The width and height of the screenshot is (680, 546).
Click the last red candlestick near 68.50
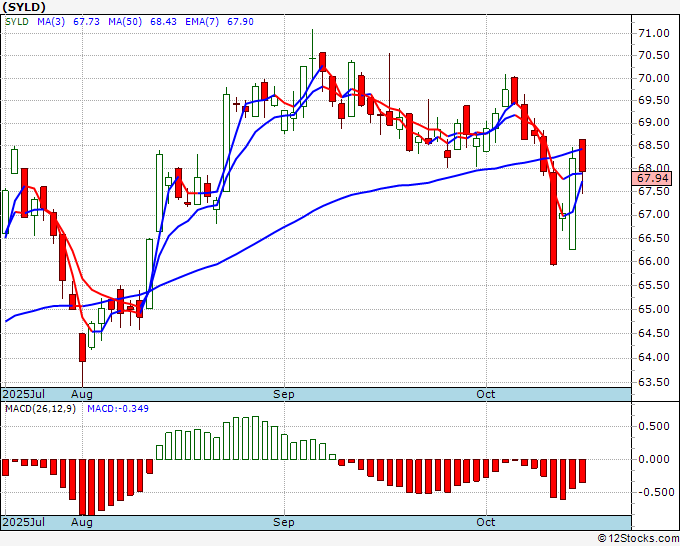click(582, 156)
